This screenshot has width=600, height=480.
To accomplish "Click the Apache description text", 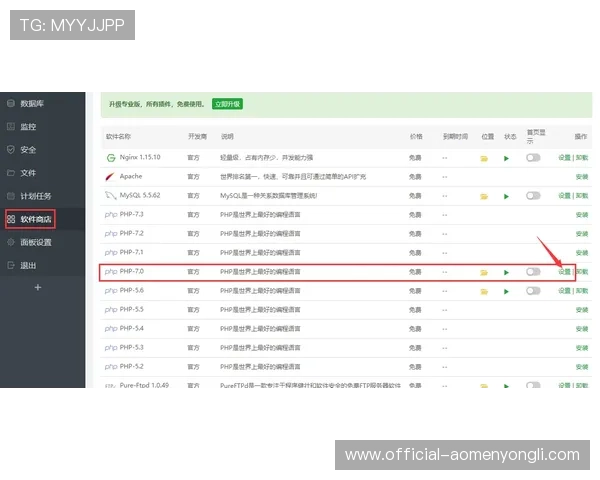I will (x=293, y=176).
